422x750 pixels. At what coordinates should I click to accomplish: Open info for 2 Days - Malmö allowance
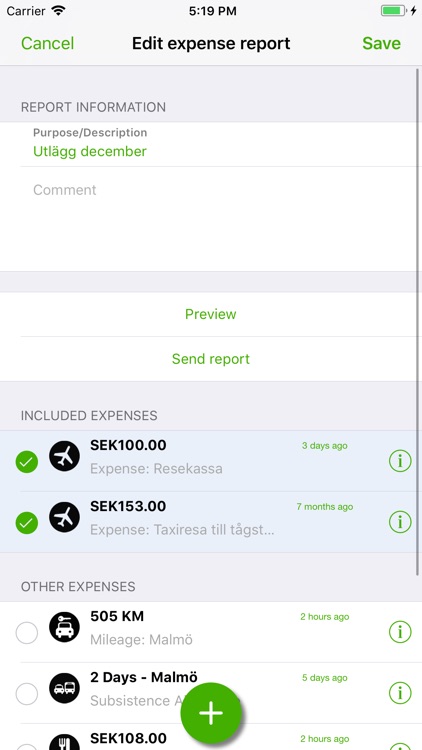(x=400, y=693)
